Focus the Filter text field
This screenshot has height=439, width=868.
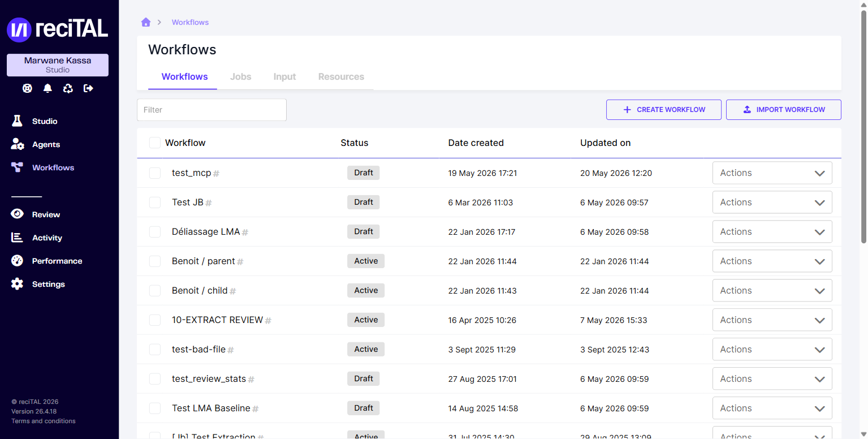pos(211,110)
